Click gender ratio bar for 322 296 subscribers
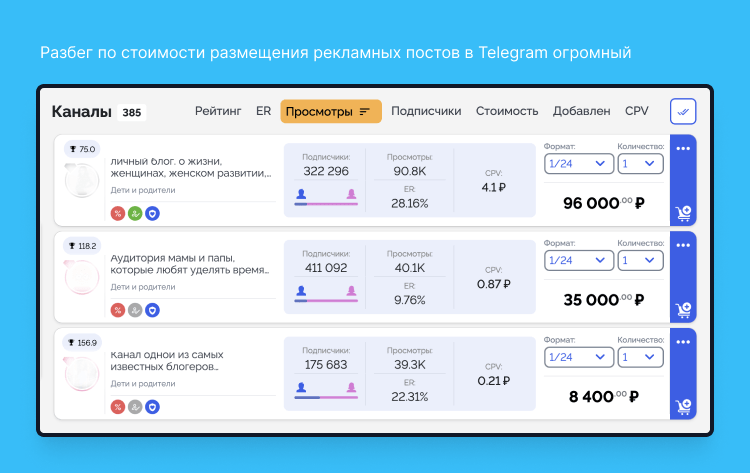 (x=326, y=204)
